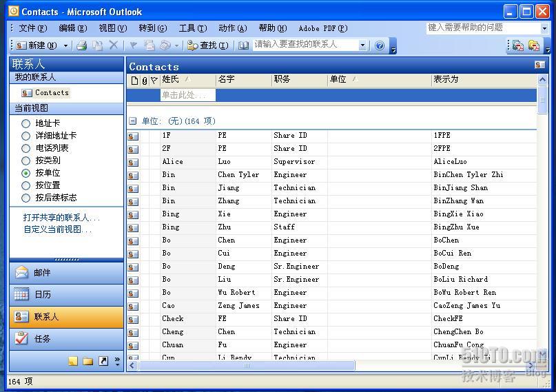Click the Move to Folder icon

tap(98, 45)
